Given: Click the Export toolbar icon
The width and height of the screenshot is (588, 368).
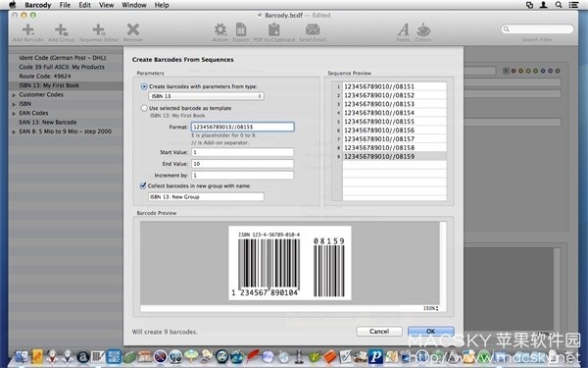Looking at the screenshot, I should (x=241, y=29).
